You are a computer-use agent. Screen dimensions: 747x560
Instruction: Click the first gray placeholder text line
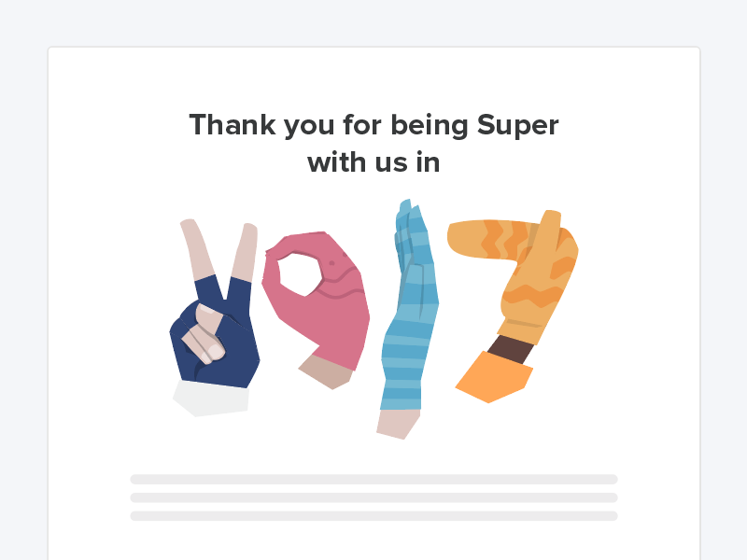tap(373, 479)
